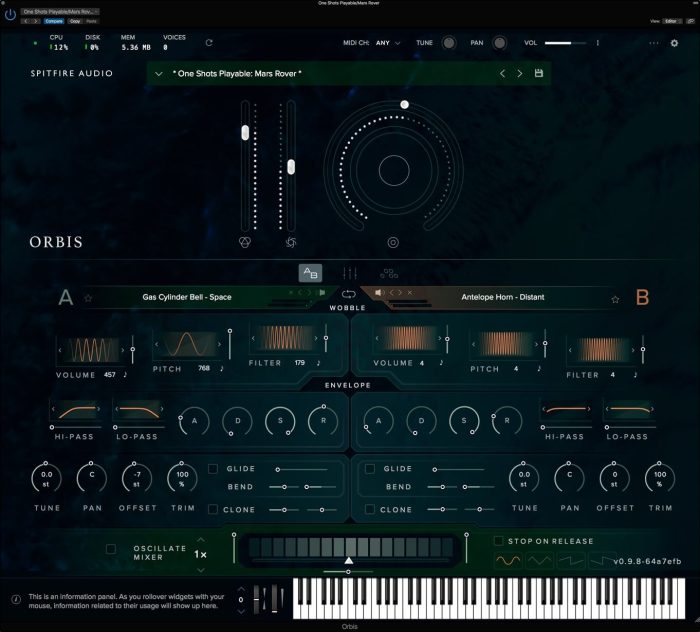Enable CLONE checkbox for layer A
The image size is (700, 632).
pyautogui.click(x=213, y=509)
